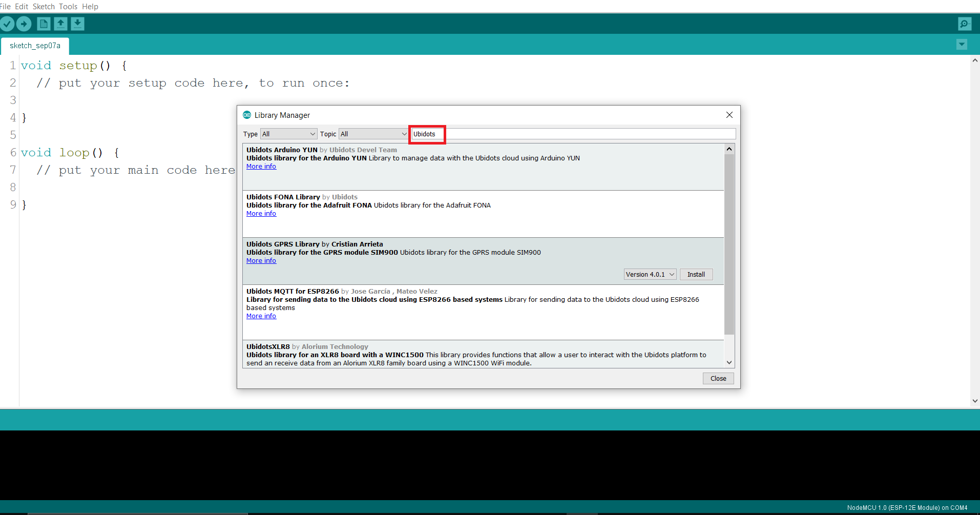Viewport: 980px width, 515px height.
Task: Open the Sketch menu
Action: [44, 7]
